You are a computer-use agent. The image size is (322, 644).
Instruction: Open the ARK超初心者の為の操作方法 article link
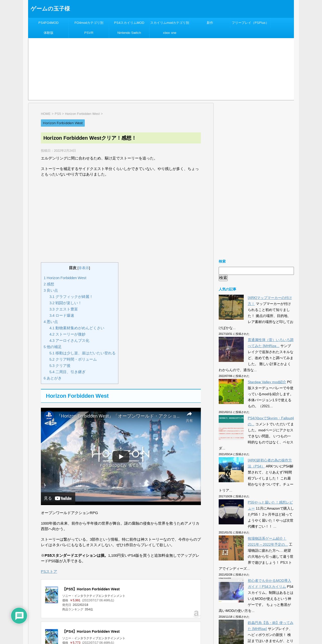270,463
